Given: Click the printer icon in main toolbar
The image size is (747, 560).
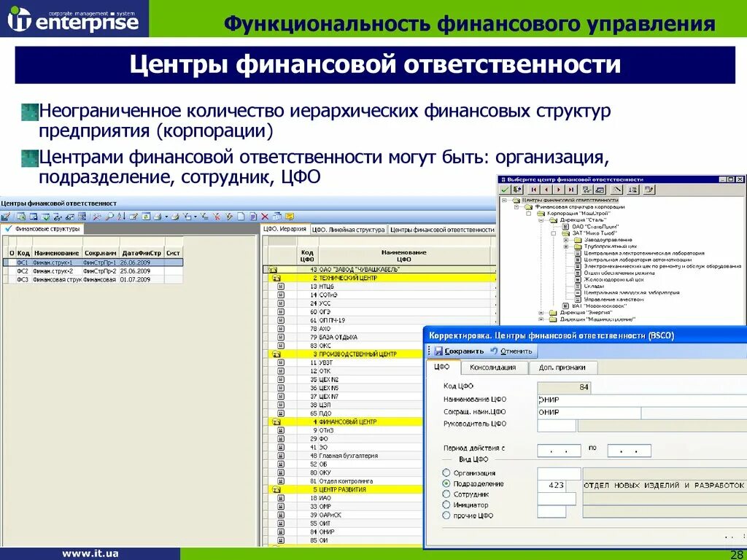Looking at the screenshot, I should 158,217.
